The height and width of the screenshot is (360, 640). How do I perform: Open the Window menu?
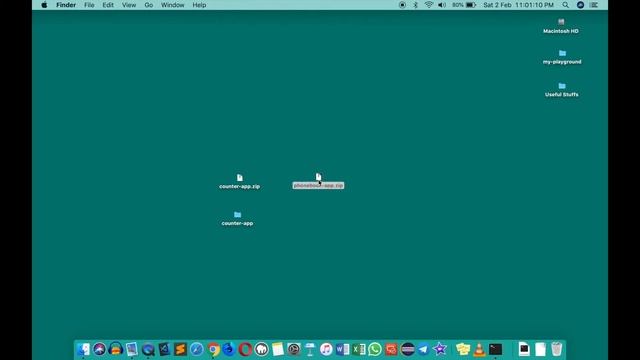(172, 5)
